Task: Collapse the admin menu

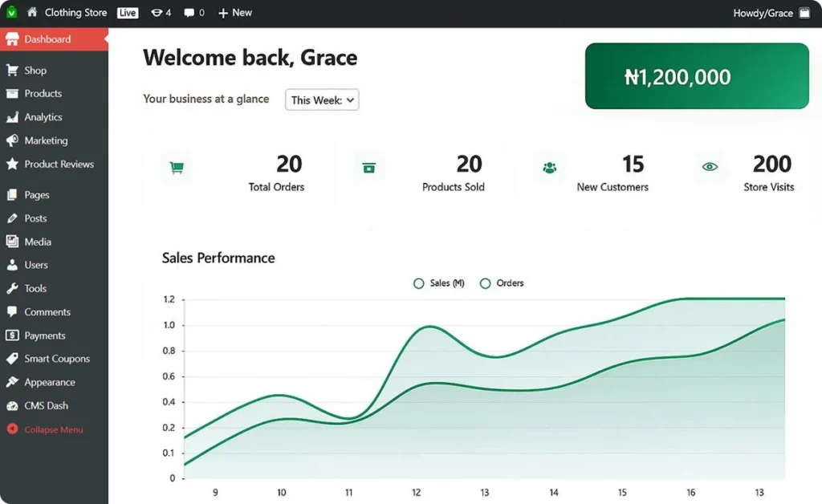Action: click(x=52, y=429)
